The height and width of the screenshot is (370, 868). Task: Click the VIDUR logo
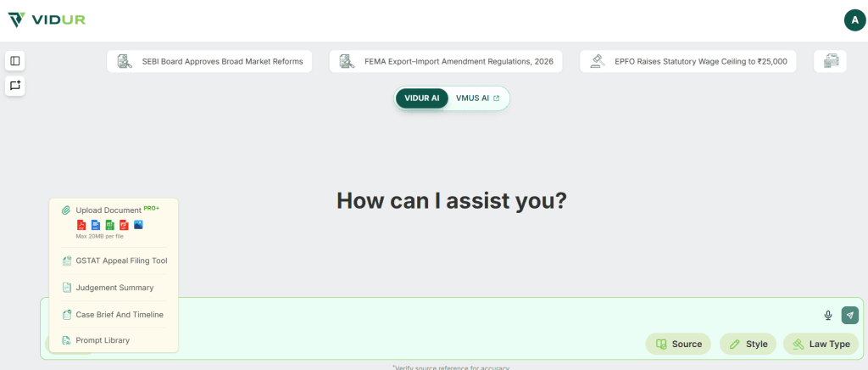(x=47, y=20)
